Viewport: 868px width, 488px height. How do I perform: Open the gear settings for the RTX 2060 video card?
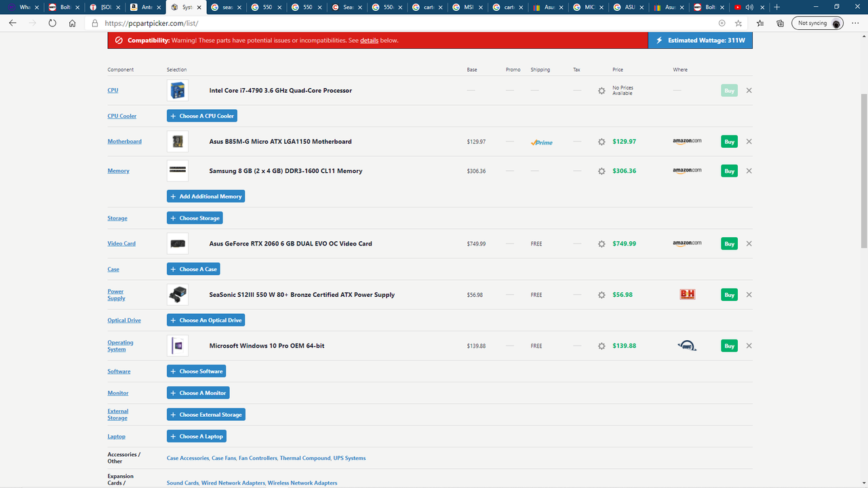[x=601, y=244]
